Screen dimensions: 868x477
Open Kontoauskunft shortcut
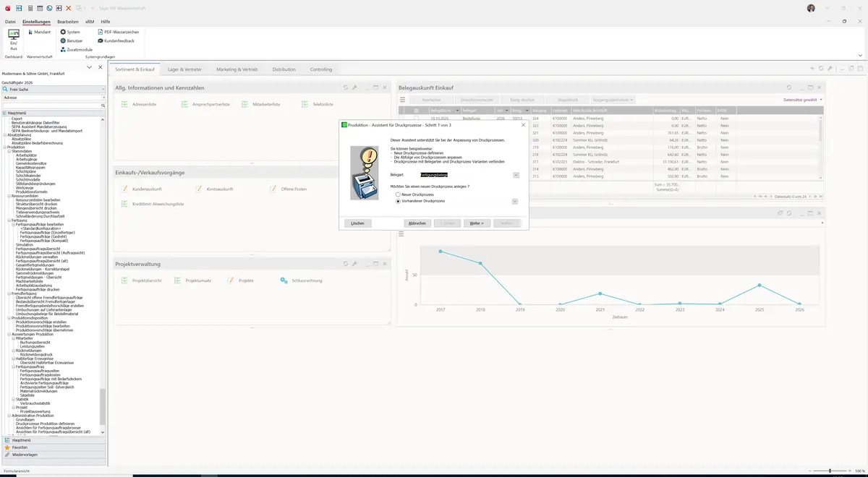pos(214,189)
